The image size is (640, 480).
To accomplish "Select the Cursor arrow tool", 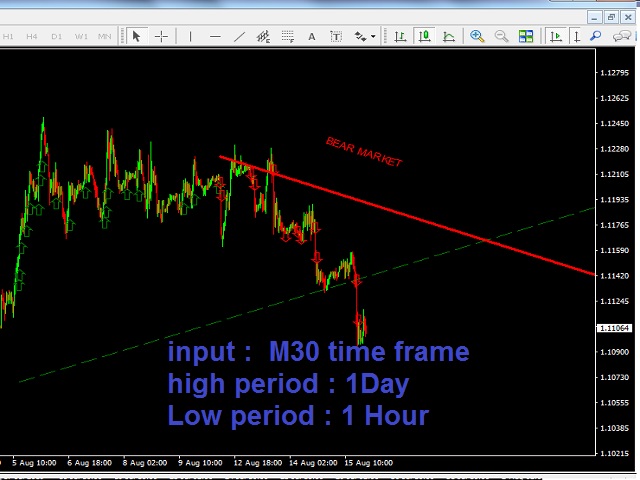I will [136, 36].
